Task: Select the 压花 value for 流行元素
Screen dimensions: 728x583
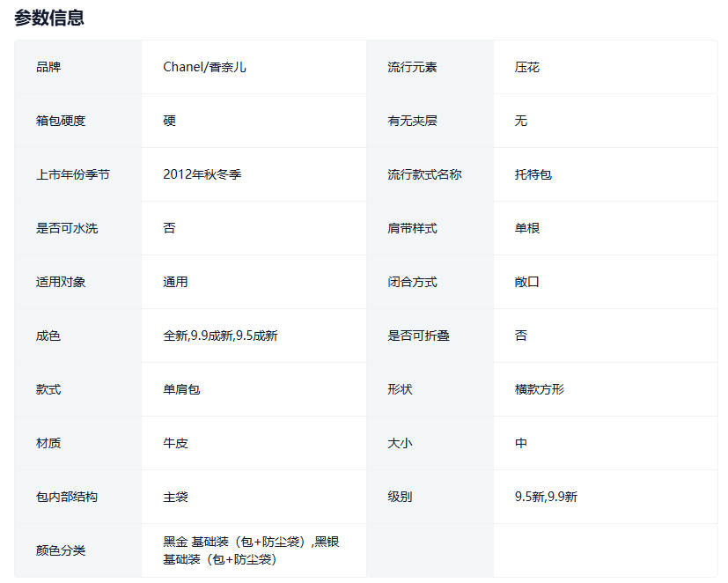Action: (x=527, y=67)
